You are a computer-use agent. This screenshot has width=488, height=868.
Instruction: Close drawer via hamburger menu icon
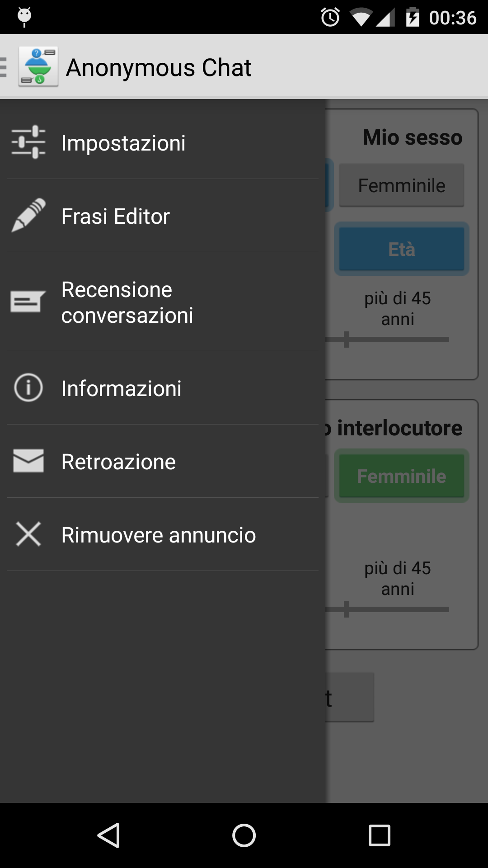tap(4, 67)
